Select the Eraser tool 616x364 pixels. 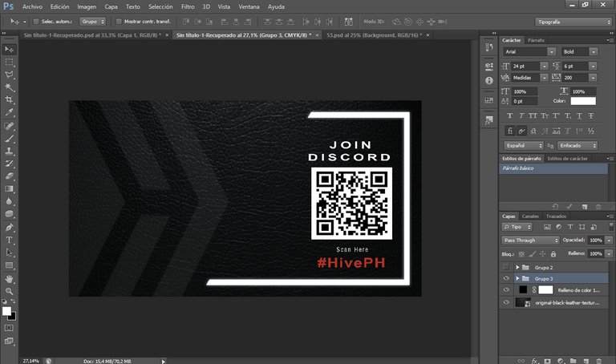click(9, 176)
